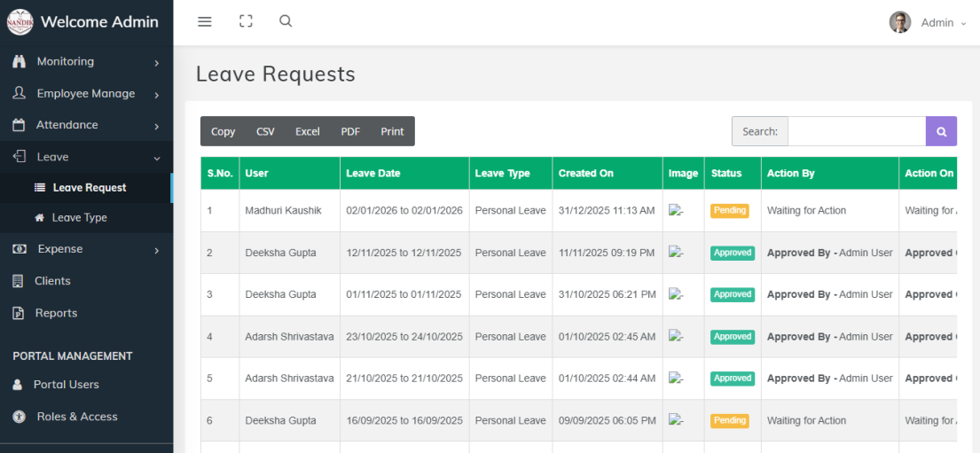Viewport: 980px width, 453px height.
Task: Expand the Attendance menu chevron
Action: point(157,126)
